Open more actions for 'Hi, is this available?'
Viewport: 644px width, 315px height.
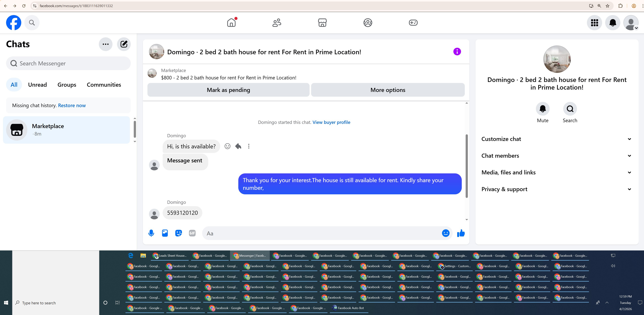(249, 146)
